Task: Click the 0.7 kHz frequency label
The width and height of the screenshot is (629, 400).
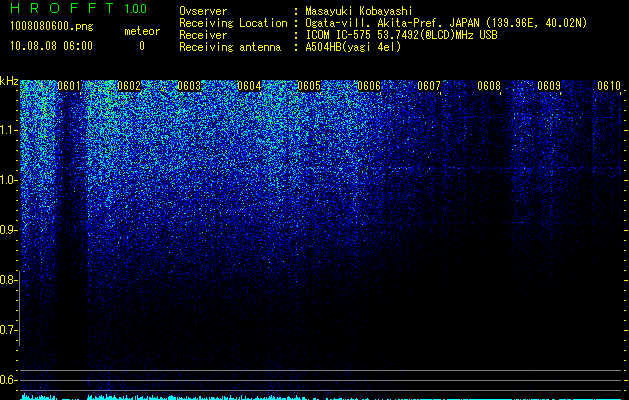Action: coord(8,330)
